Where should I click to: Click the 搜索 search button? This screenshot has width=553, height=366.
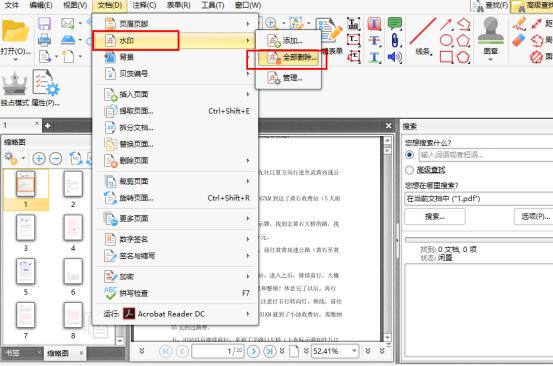pyautogui.click(x=434, y=216)
